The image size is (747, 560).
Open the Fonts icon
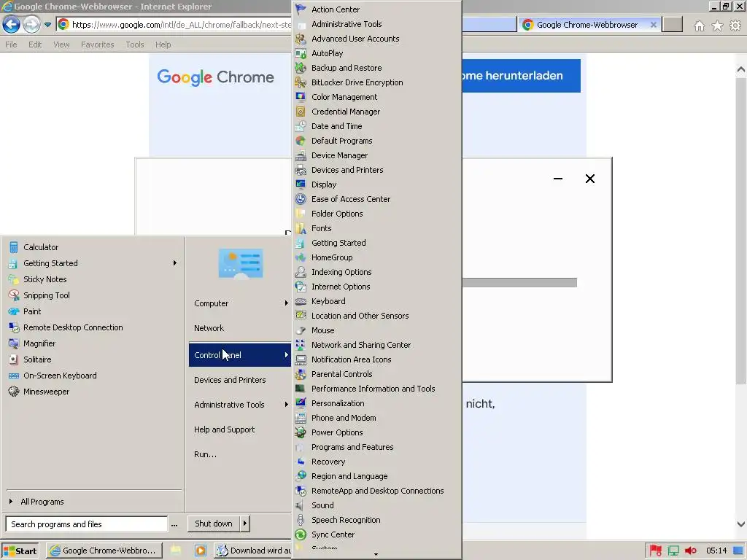click(x=301, y=228)
